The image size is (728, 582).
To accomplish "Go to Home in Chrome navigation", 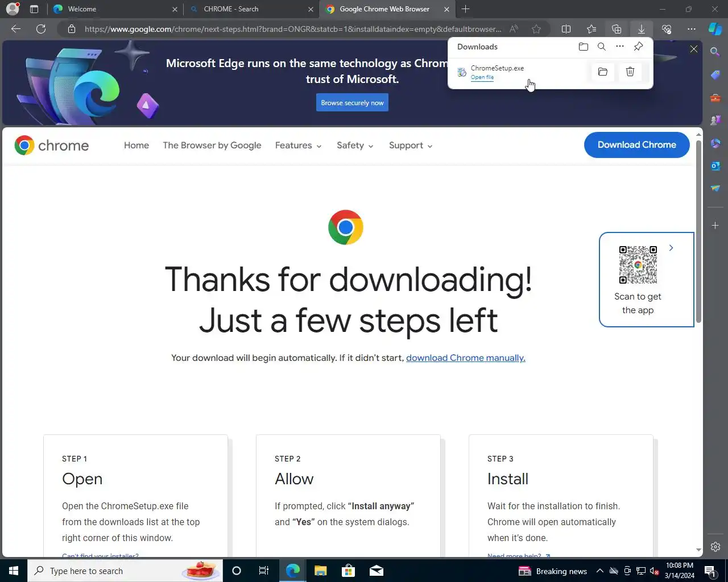I will click(136, 145).
